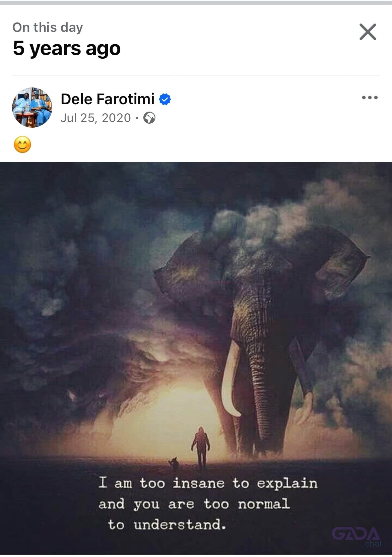This screenshot has width=392, height=557.
Task: Tap the elephant's white tusk
Action: point(231,379)
